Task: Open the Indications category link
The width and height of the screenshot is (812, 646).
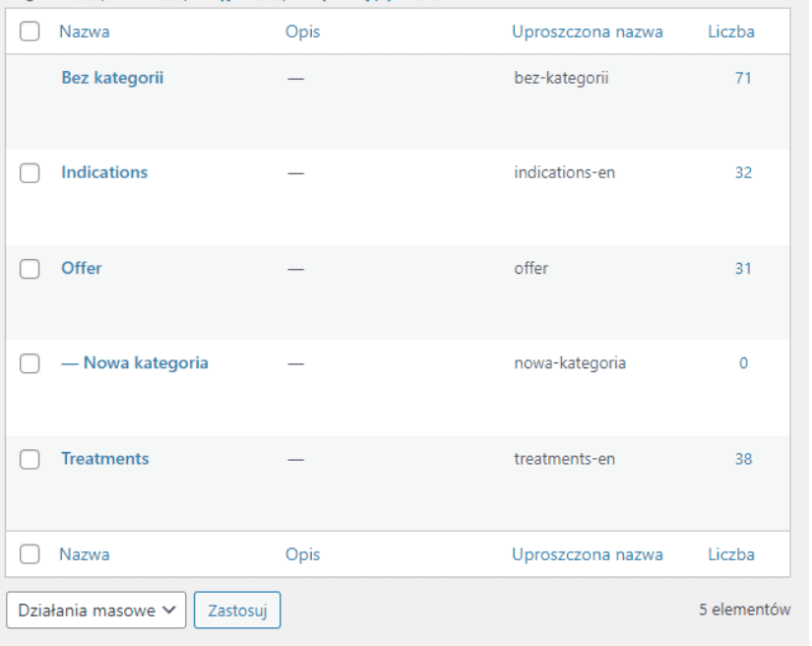Action: 104,172
